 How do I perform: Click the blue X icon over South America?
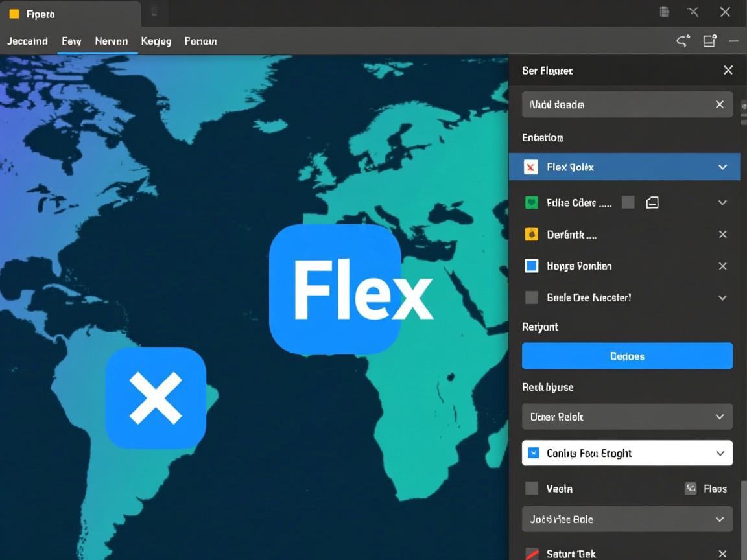pyautogui.click(x=156, y=398)
